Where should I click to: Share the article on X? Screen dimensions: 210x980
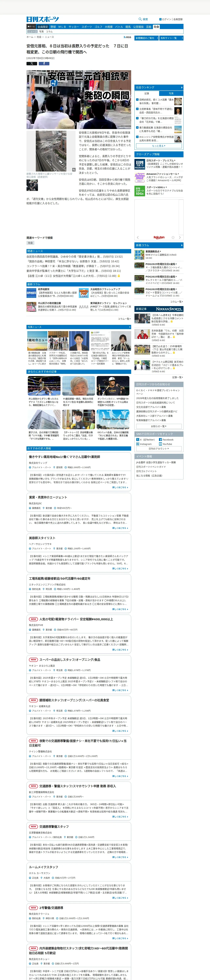tap(32, 64)
